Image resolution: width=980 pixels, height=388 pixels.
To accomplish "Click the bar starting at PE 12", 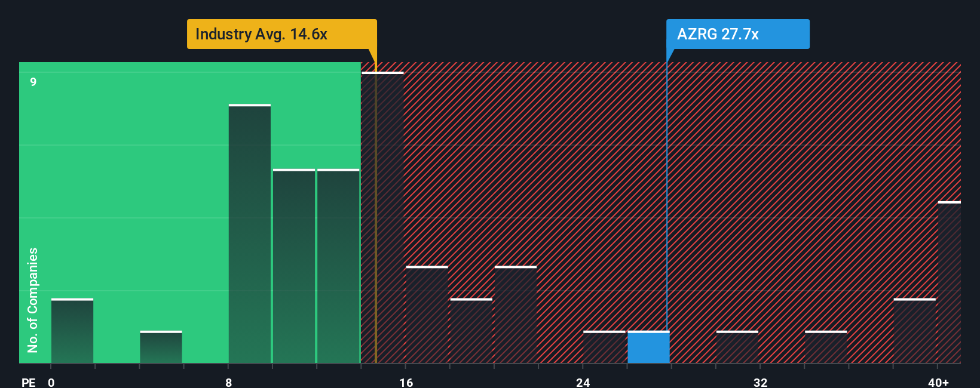I will (338, 266).
